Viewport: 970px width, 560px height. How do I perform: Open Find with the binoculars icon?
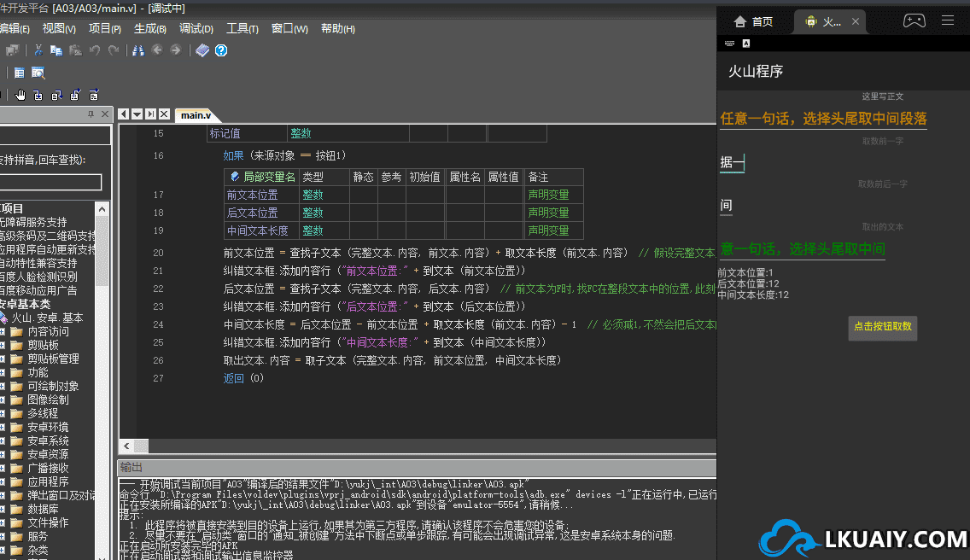(x=138, y=50)
